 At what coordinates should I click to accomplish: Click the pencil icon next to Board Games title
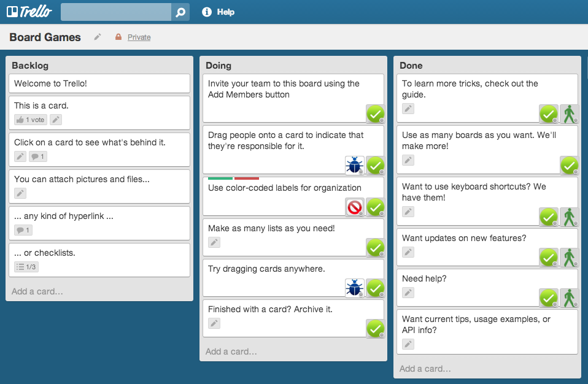click(97, 37)
